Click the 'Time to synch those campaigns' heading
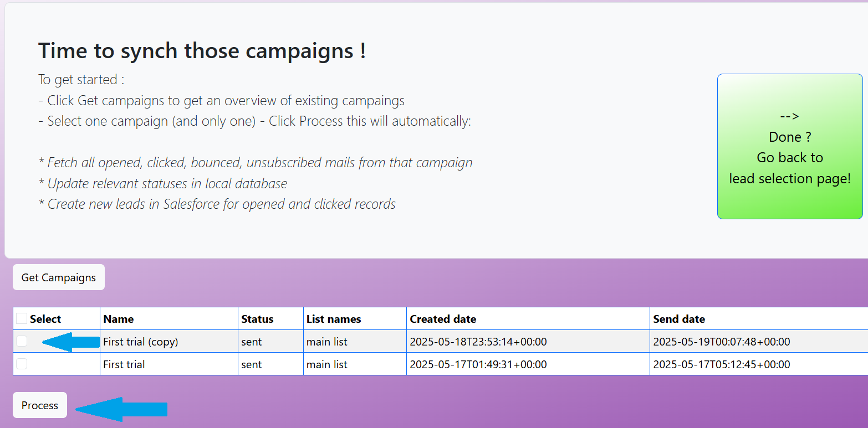This screenshot has width=868, height=428. 202,51
